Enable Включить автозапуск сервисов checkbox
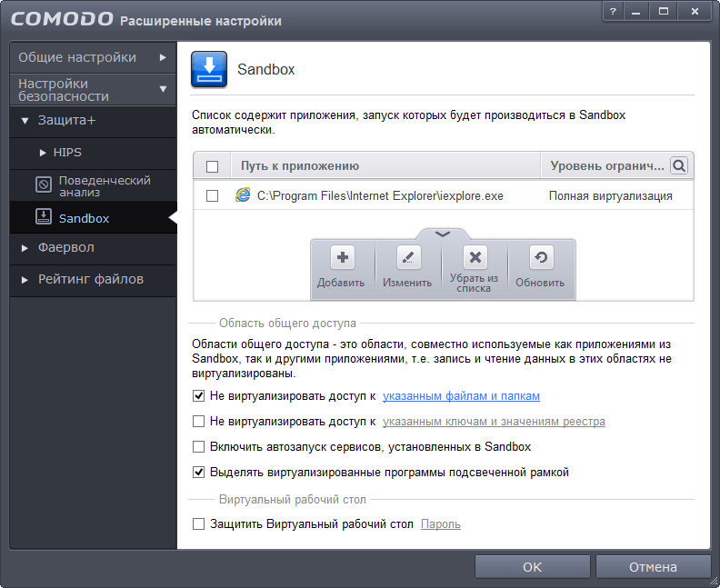 tap(198, 446)
